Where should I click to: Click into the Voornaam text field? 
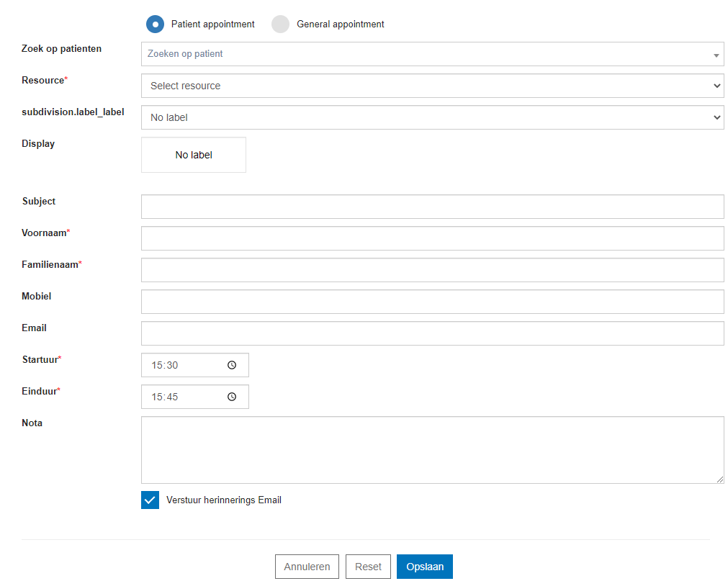click(432, 238)
